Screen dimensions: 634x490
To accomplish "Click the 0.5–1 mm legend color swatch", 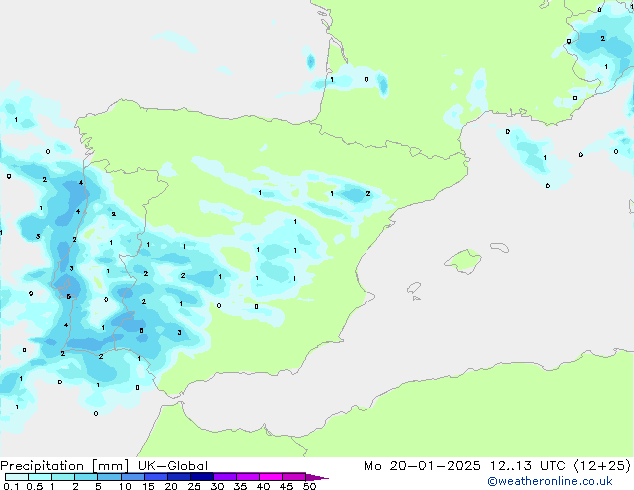I will [x=40, y=477].
